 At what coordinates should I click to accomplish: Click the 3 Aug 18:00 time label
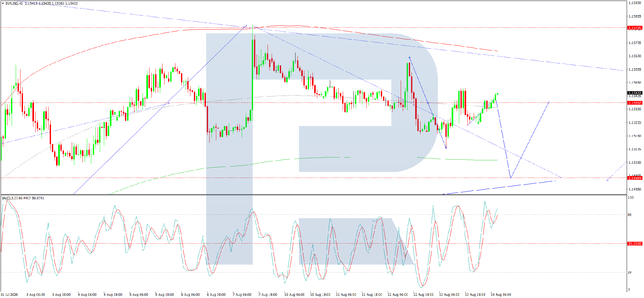click(61, 295)
